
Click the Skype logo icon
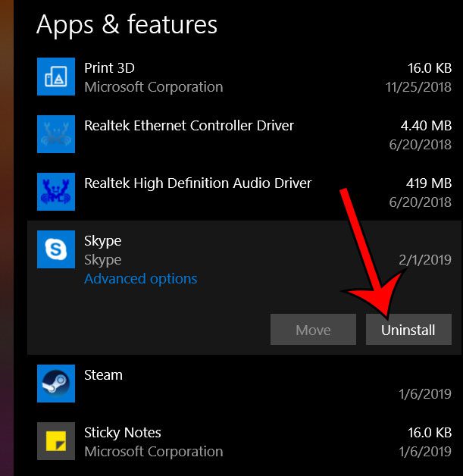point(56,249)
